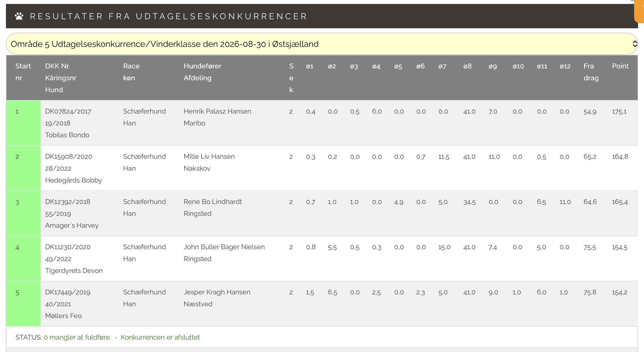Click the Fra drag column header

point(591,72)
